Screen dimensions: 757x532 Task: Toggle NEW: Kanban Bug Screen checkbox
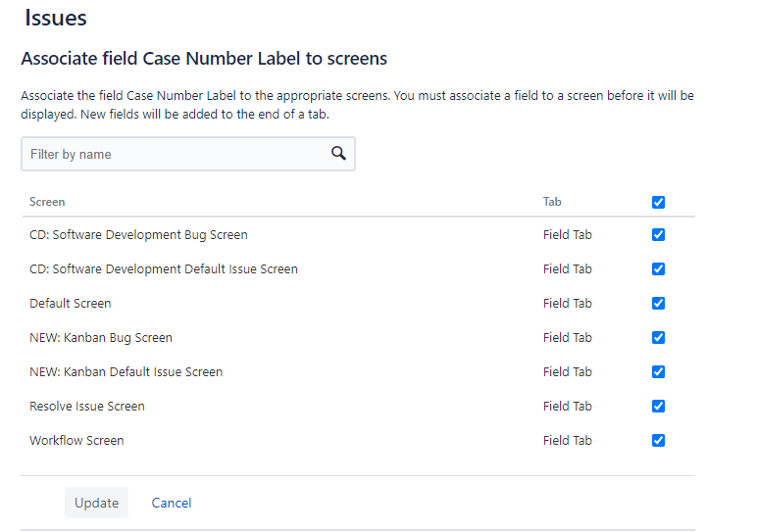[x=658, y=338]
